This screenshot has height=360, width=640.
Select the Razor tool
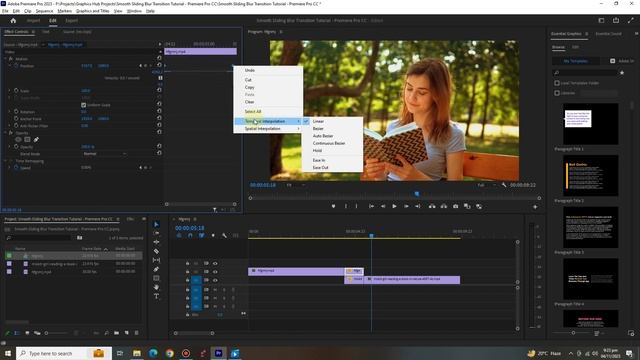[156, 251]
